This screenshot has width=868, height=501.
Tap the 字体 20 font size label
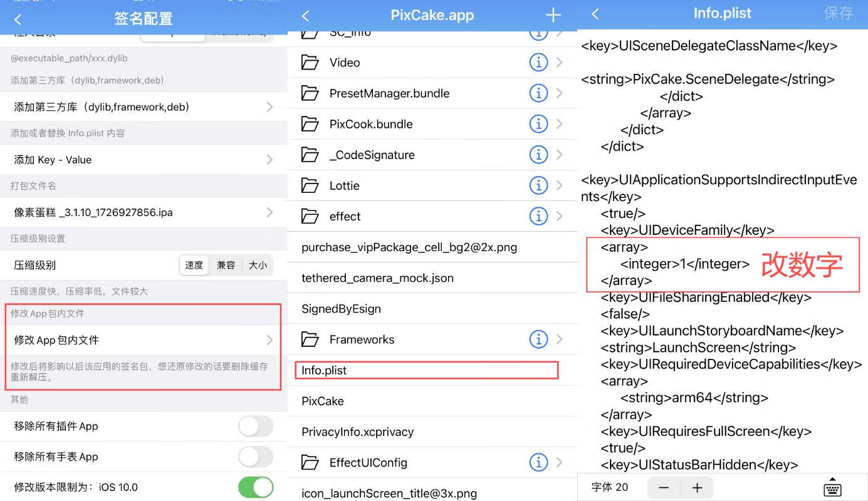tap(610, 487)
